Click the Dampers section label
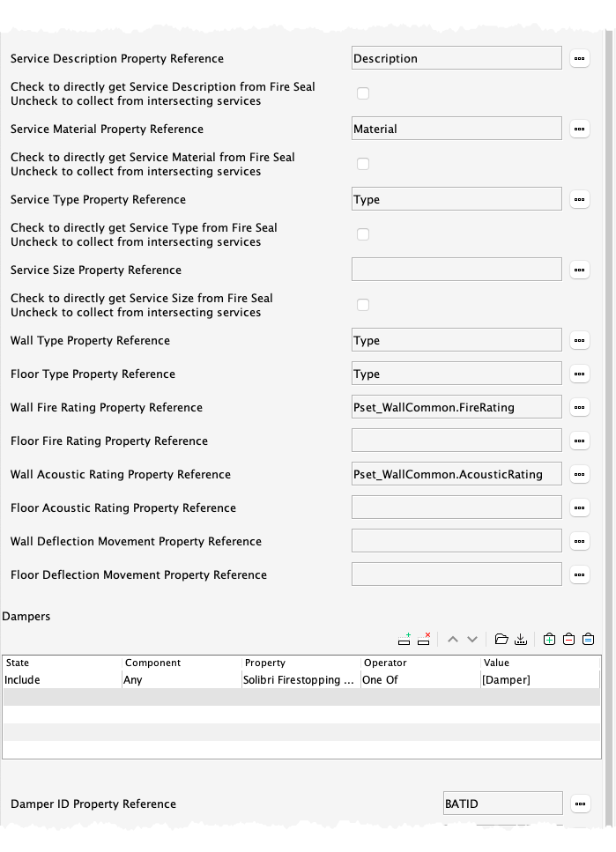This screenshot has height=852, width=616. point(26,616)
